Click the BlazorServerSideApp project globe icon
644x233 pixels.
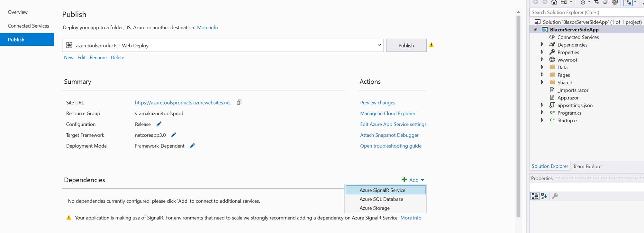(545, 30)
